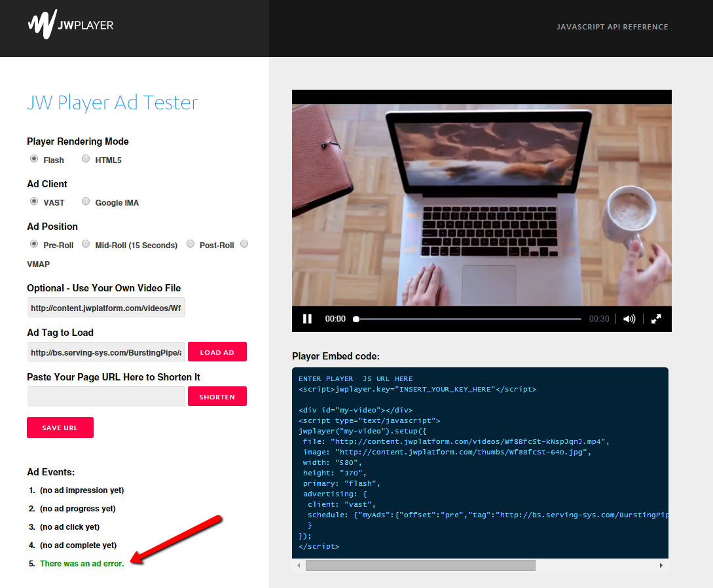Enter fullscreen on the video player
The image size is (713, 588).
[656, 319]
